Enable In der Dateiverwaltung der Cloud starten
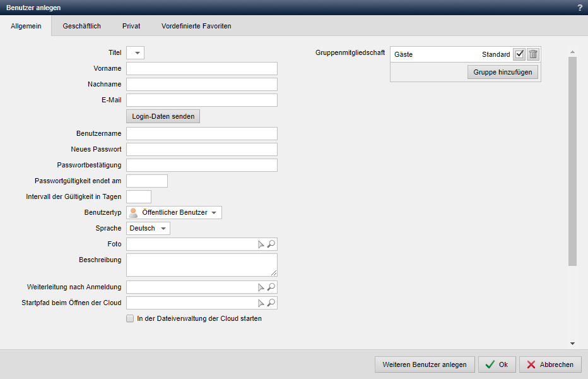This screenshot has width=588, height=379. click(130, 318)
